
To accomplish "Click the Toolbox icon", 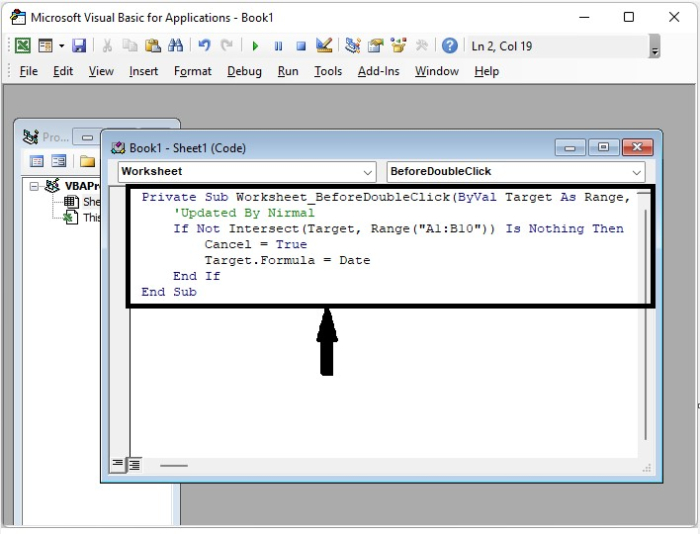I will tap(421, 46).
